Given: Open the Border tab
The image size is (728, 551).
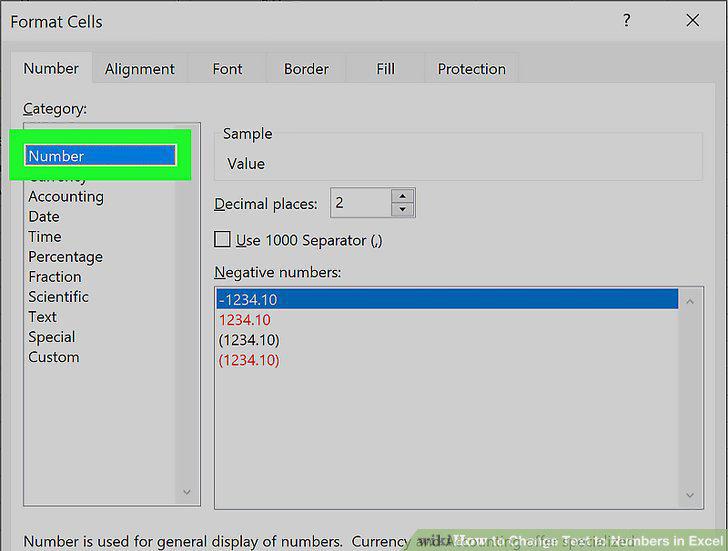Looking at the screenshot, I should click(x=306, y=69).
